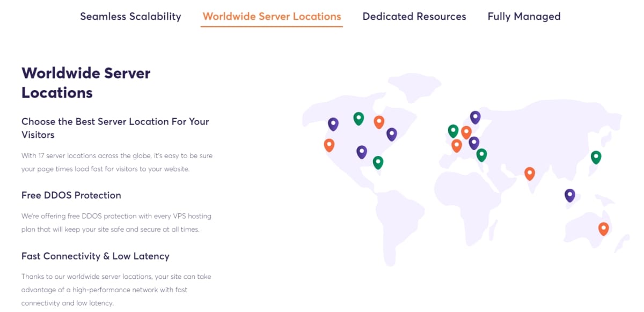Click the orange pin over eastern Canada
644x312 pixels.
[x=379, y=122]
